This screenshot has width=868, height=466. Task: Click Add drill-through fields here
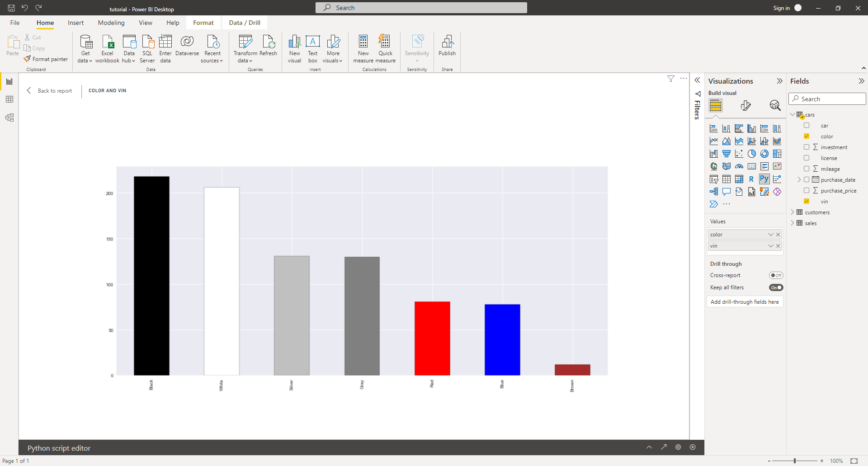click(745, 301)
